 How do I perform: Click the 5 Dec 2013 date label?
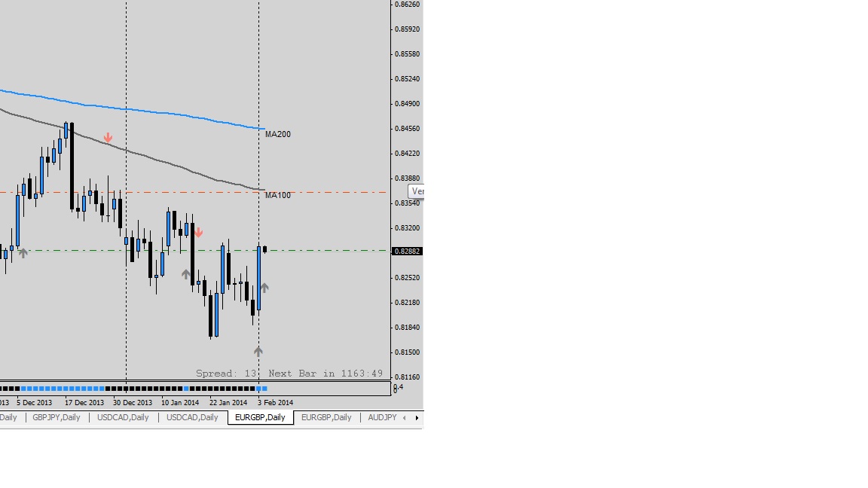coord(35,403)
